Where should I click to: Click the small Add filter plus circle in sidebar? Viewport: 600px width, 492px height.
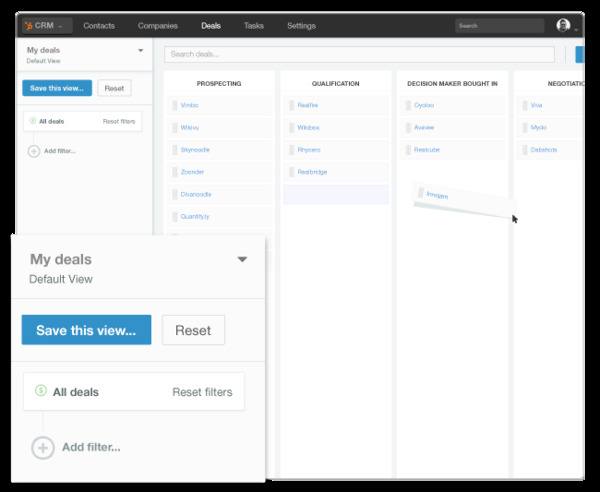(x=34, y=151)
